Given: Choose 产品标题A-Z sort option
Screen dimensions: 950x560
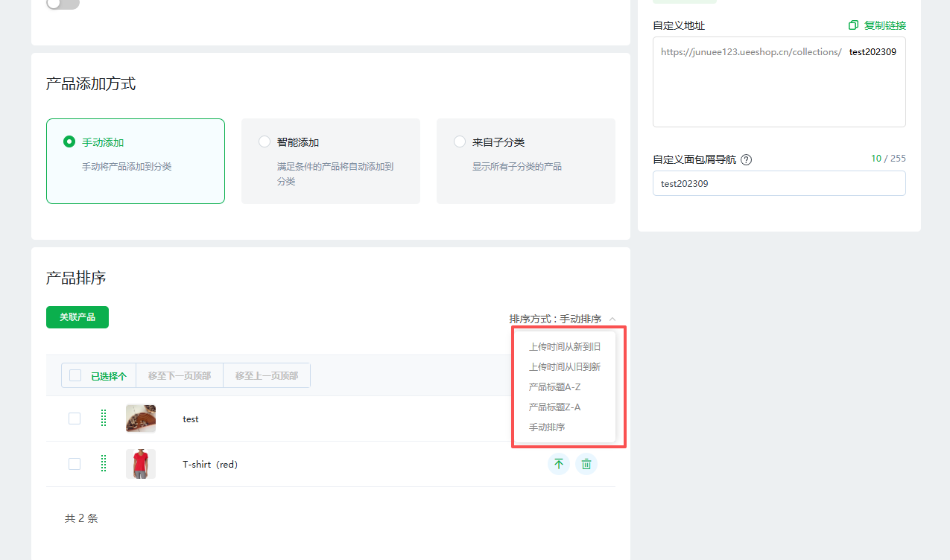Looking at the screenshot, I should click(x=554, y=387).
